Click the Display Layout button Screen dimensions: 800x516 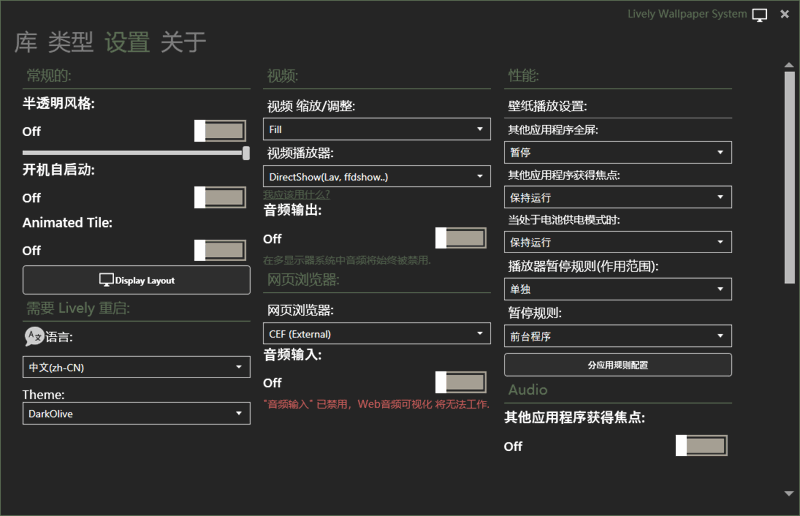(x=136, y=280)
